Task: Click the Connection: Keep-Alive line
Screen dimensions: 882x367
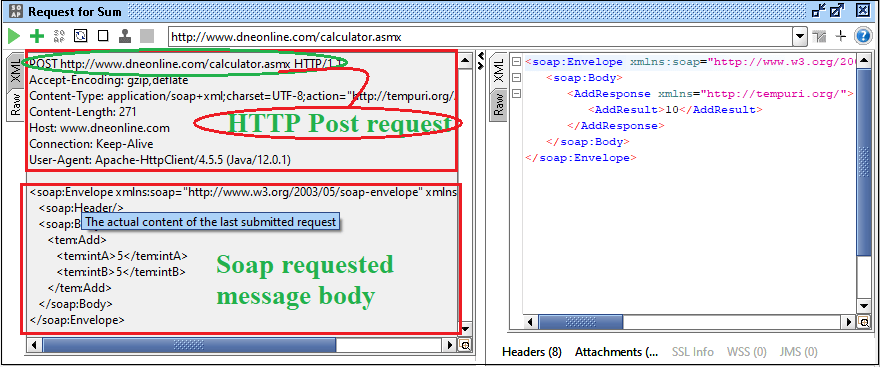Action: coord(91,144)
